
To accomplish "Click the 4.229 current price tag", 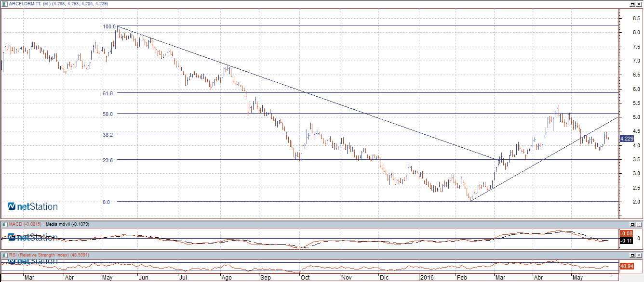I will pyautogui.click(x=626, y=139).
